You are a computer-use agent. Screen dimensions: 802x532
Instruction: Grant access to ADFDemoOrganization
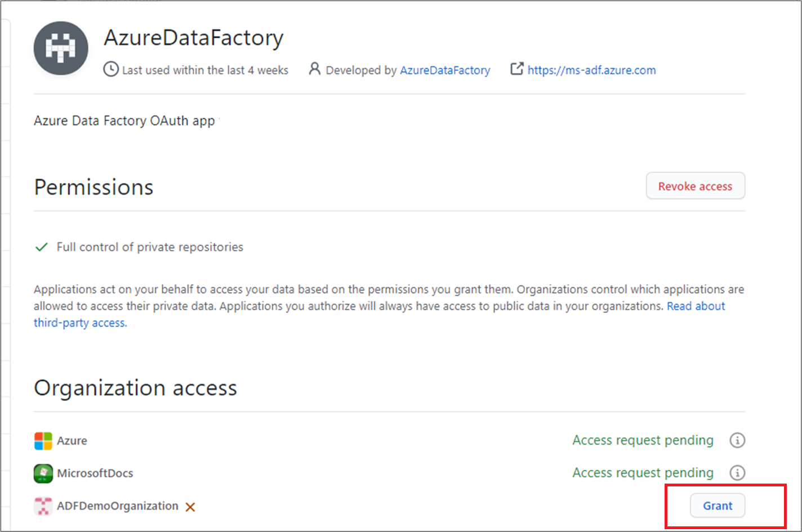pyautogui.click(x=717, y=506)
